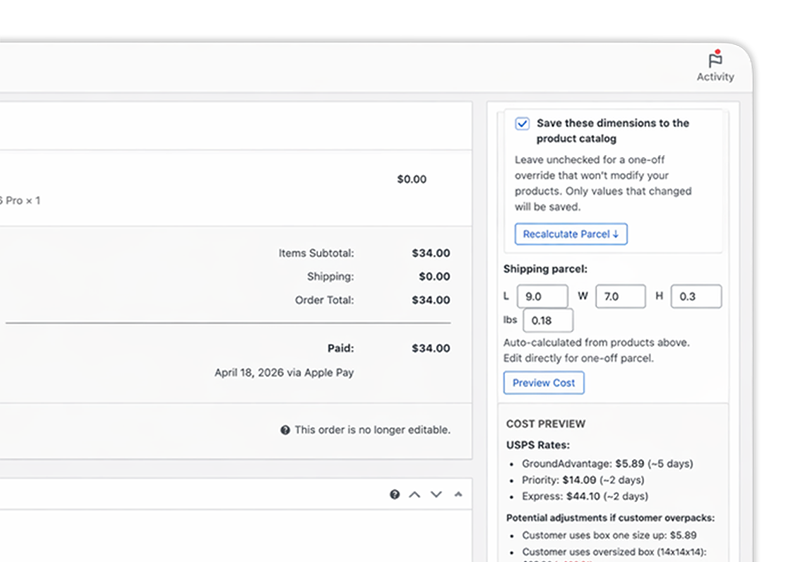Click the Preview Cost button

point(543,383)
